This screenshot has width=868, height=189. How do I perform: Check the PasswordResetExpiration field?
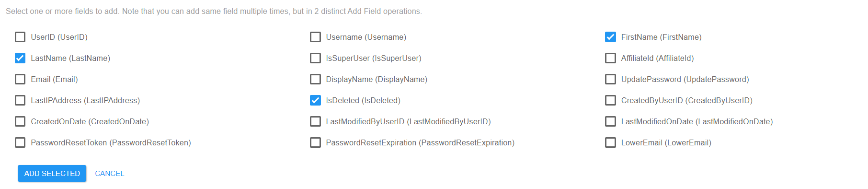pyautogui.click(x=315, y=142)
